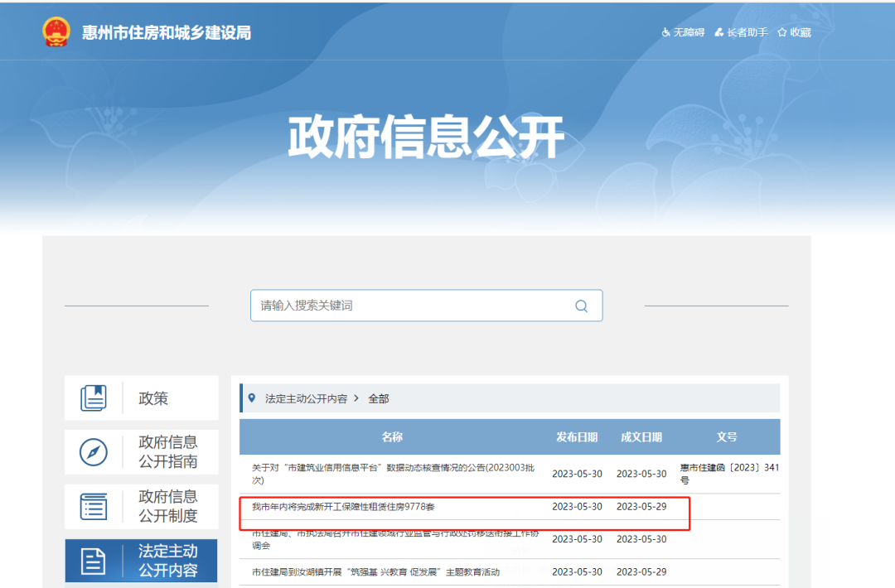This screenshot has width=895, height=588.
Task: Open article 我市年内将完成新开工保障性租赁住房9778套
Action: pos(344,507)
